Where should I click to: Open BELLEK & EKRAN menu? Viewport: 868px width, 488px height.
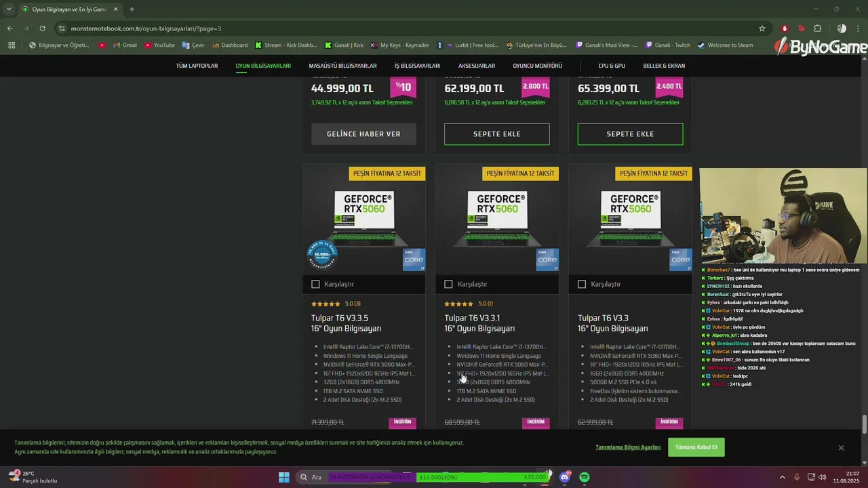[x=664, y=66]
